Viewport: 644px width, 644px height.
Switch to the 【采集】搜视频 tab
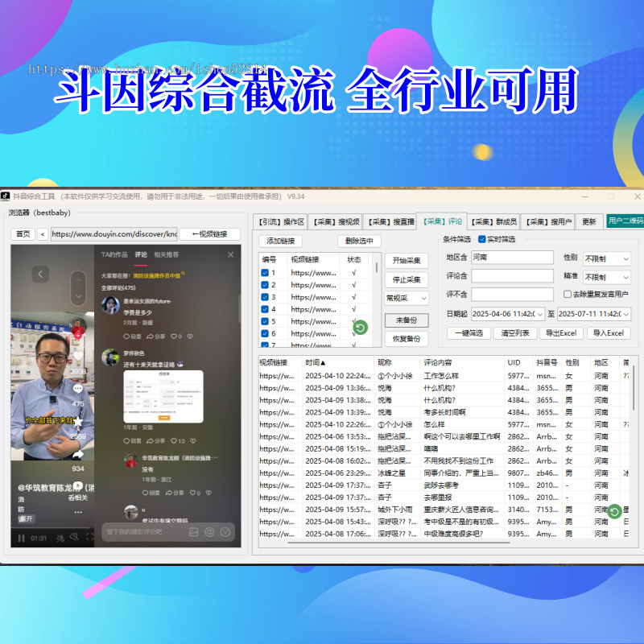(336, 222)
